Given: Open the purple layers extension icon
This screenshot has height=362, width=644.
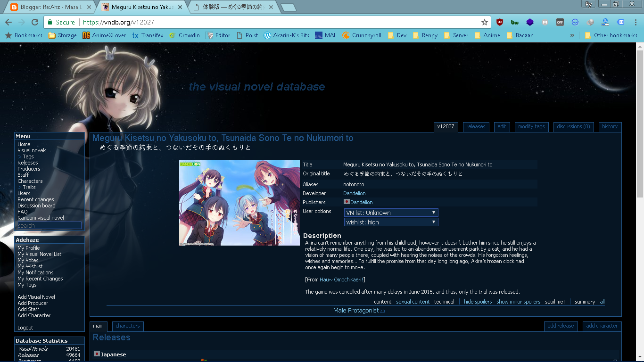Looking at the screenshot, I should coord(530,22).
